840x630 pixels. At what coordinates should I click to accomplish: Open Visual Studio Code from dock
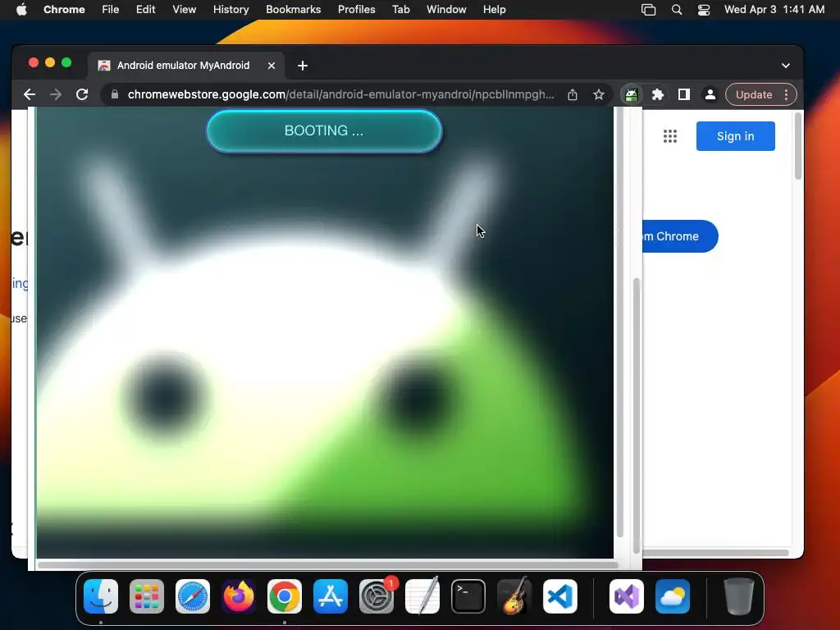560,596
